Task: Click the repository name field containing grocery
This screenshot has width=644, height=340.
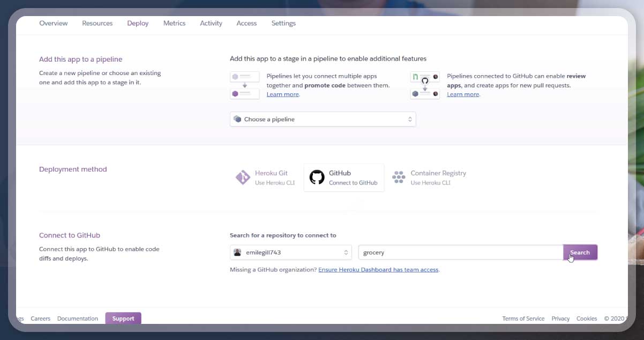Action: 461,252
